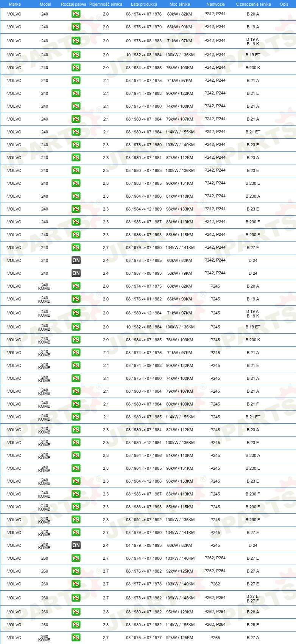
Task: Click petrol icon in 260 Kombi P265 row
Action: point(76,638)
